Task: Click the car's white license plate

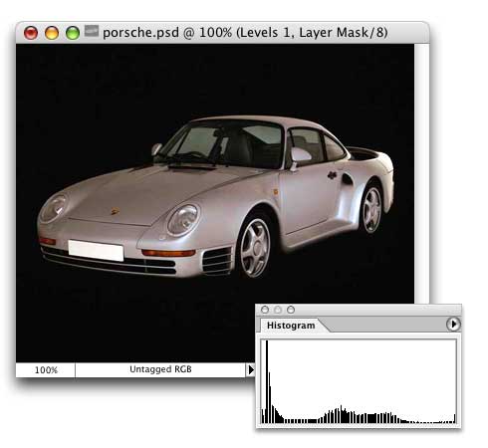Action: (x=96, y=250)
